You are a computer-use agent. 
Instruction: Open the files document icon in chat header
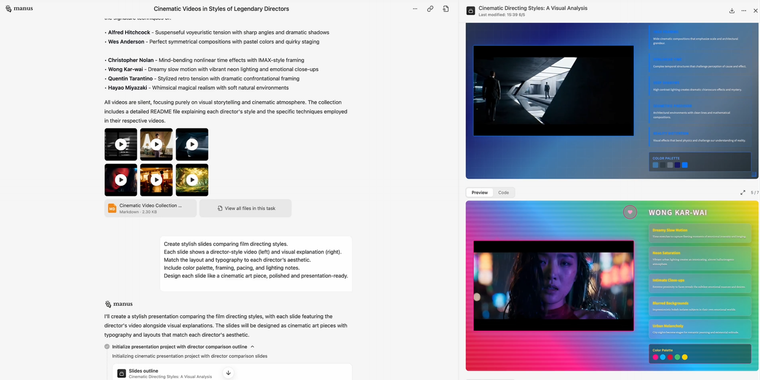click(446, 9)
